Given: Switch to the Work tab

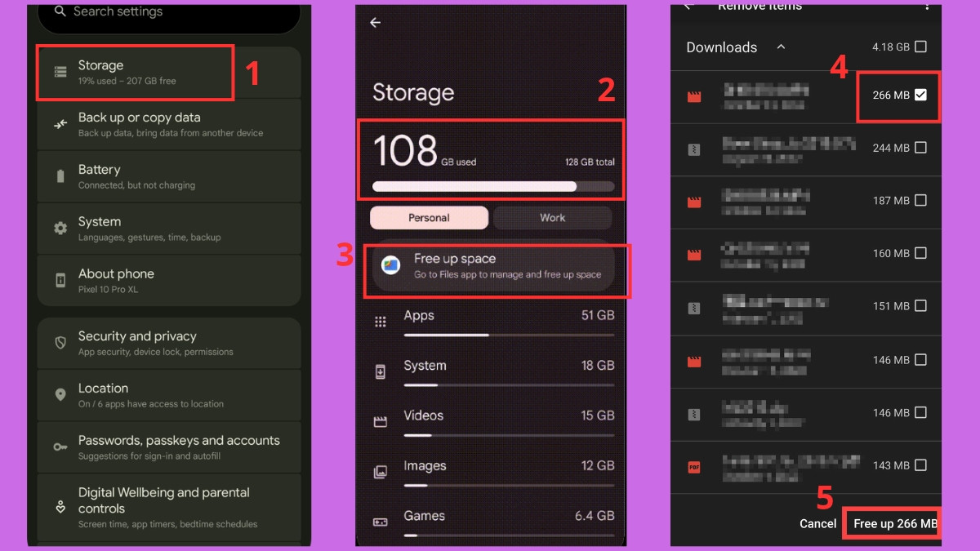Looking at the screenshot, I should [553, 218].
